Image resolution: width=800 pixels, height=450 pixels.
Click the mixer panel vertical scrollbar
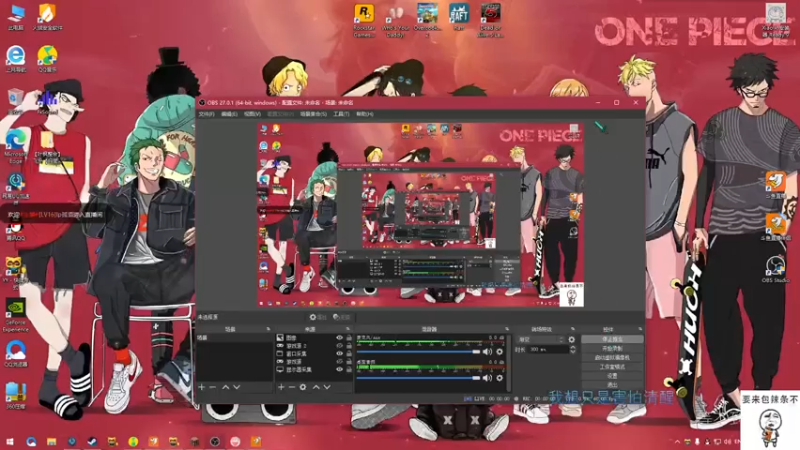pos(508,362)
